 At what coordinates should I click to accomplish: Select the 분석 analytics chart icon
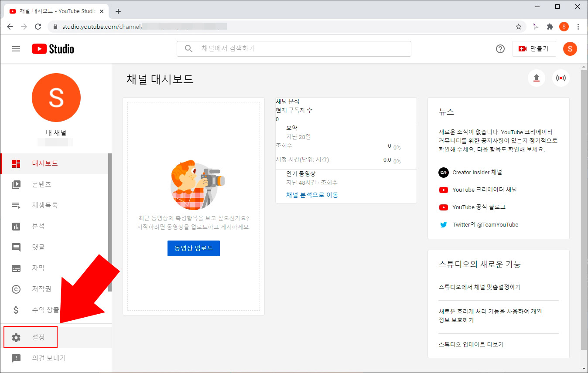16,226
